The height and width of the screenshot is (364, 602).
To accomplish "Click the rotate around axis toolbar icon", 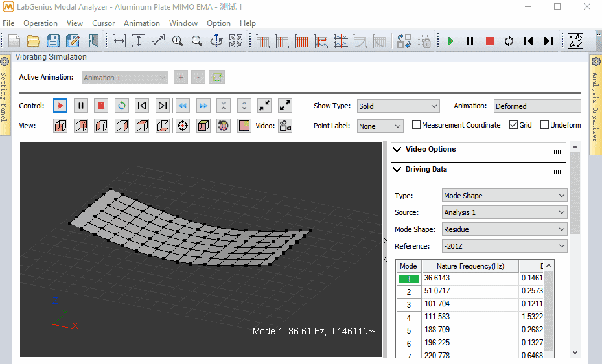I will click(x=216, y=41).
